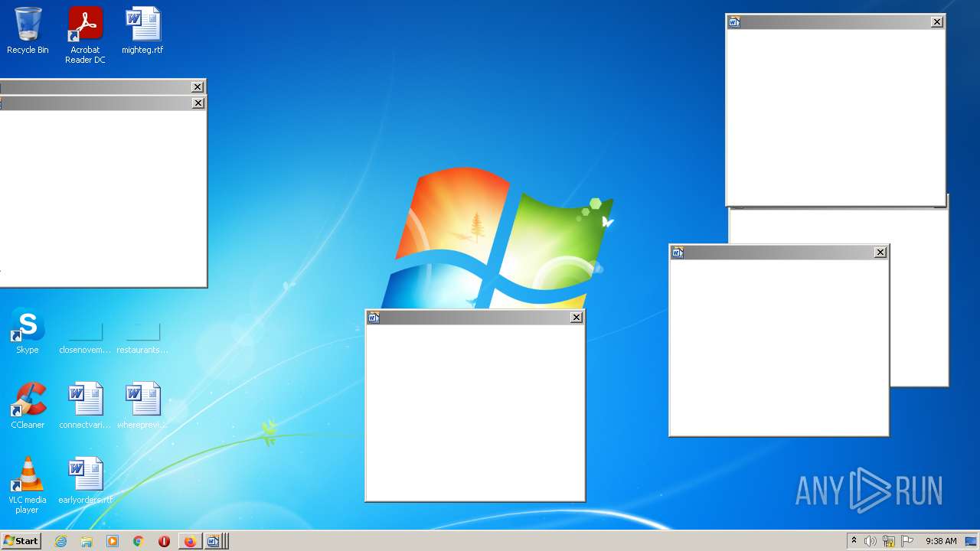Image resolution: width=980 pixels, height=551 pixels.
Task: Select the earlyorderer.rtf document
Action: 85,481
